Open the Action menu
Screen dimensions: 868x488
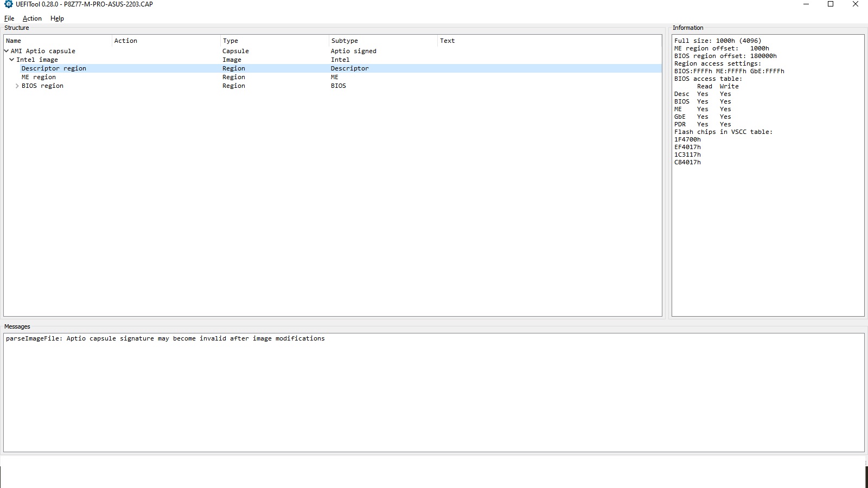pos(32,18)
